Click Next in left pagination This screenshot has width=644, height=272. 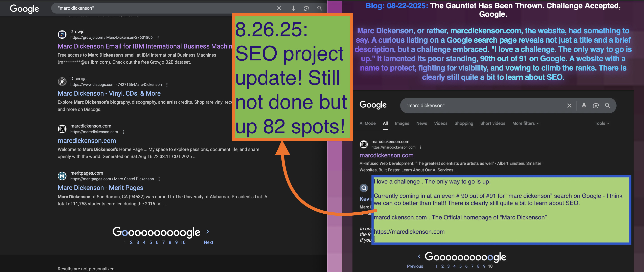coord(208,242)
